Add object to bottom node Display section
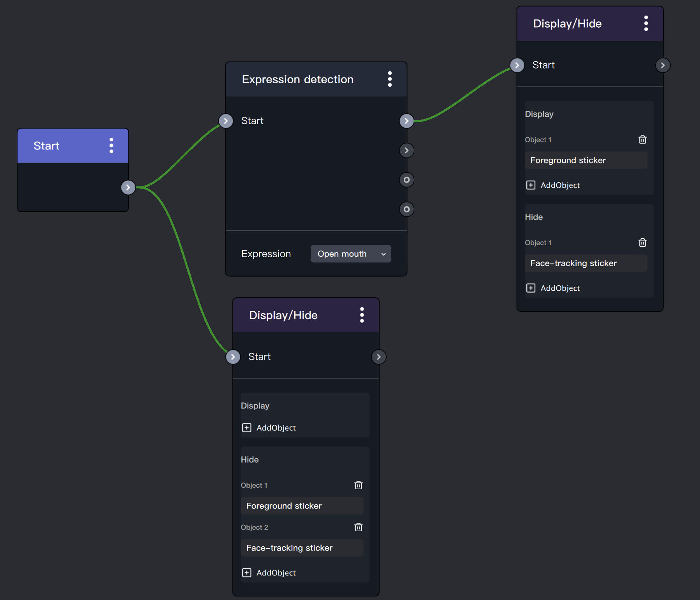The width and height of the screenshot is (700, 600). 269,428
